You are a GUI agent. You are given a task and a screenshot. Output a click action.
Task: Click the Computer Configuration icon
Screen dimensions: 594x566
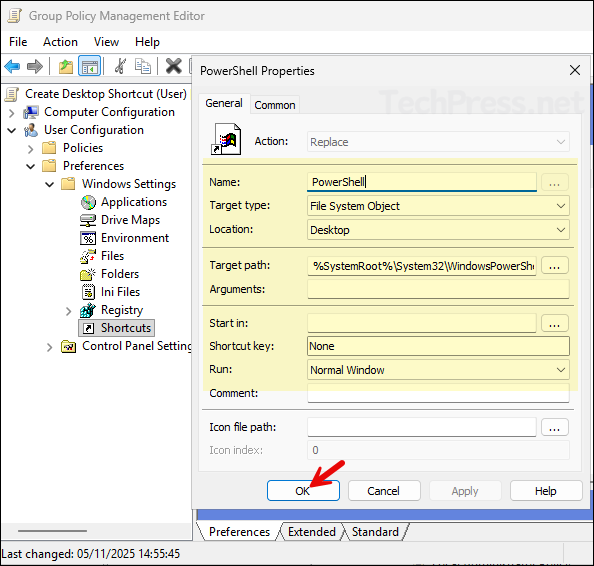pos(31,112)
